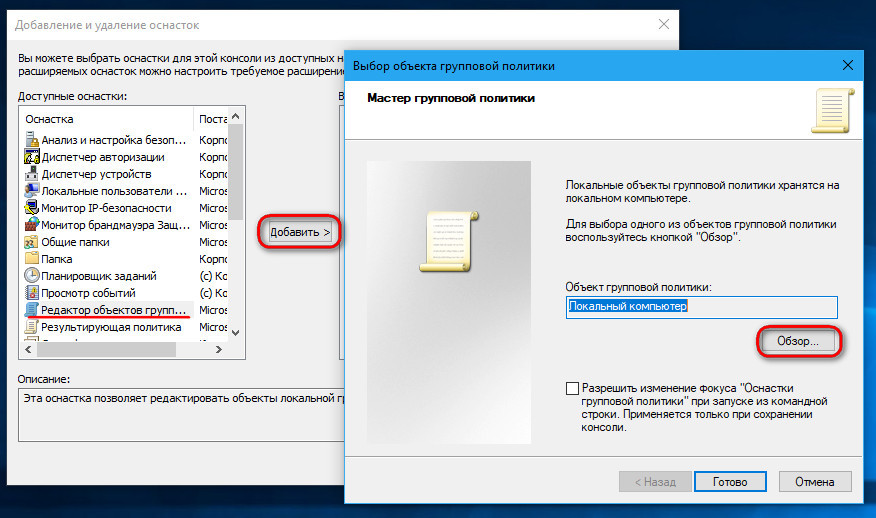Select the Общие папки icon
This screenshot has width=876, height=518.
point(32,242)
